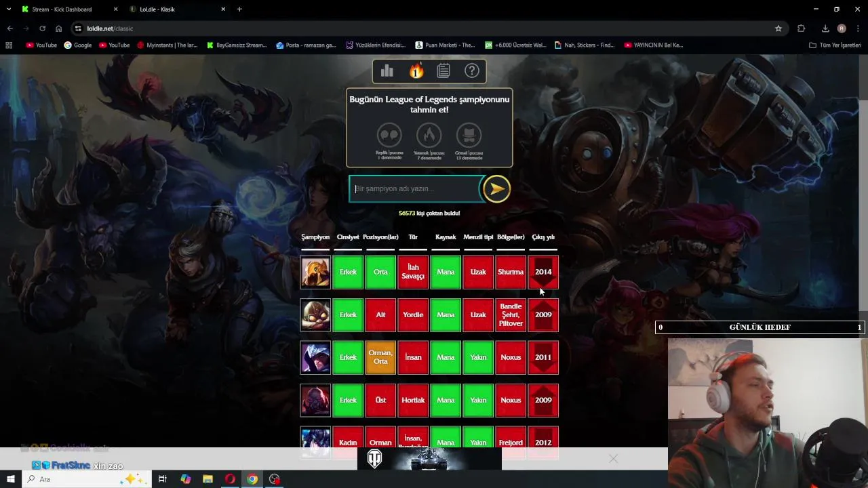Click the Replik ipucu speech bubble hint
Viewport: 868px width, 488px height.
click(389, 135)
